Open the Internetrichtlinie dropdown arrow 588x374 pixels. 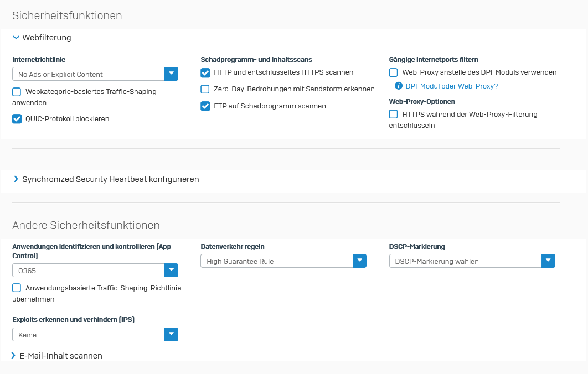point(172,74)
